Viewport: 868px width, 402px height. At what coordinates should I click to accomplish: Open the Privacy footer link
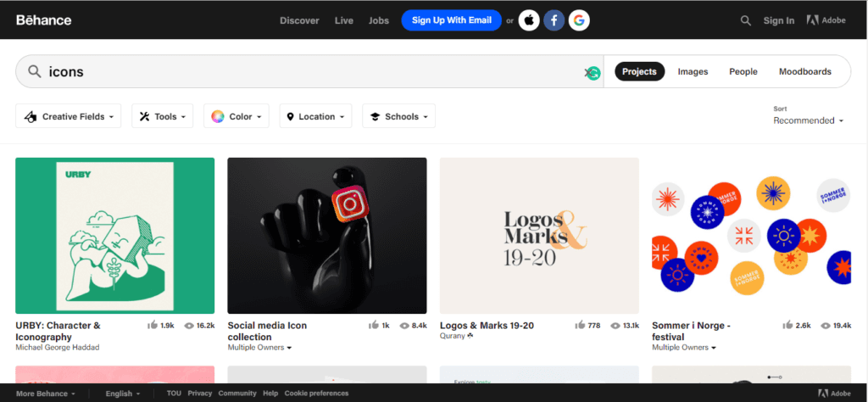pos(200,394)
